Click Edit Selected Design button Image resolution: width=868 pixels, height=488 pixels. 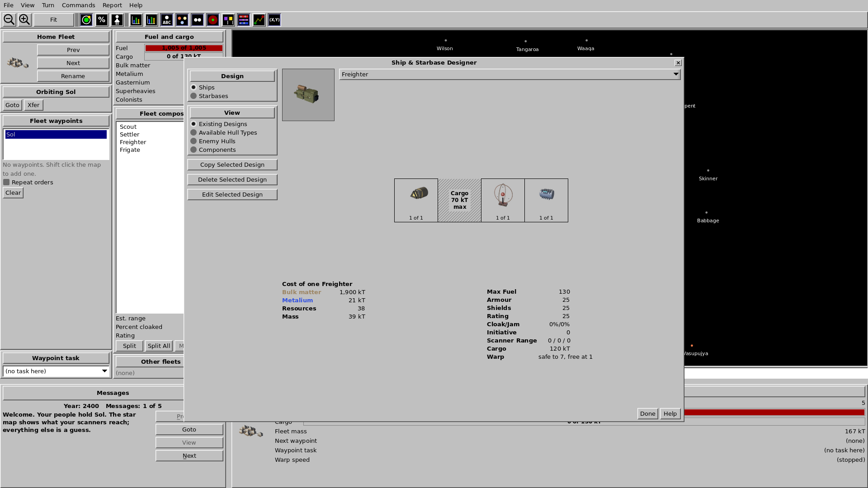[232, 194]
